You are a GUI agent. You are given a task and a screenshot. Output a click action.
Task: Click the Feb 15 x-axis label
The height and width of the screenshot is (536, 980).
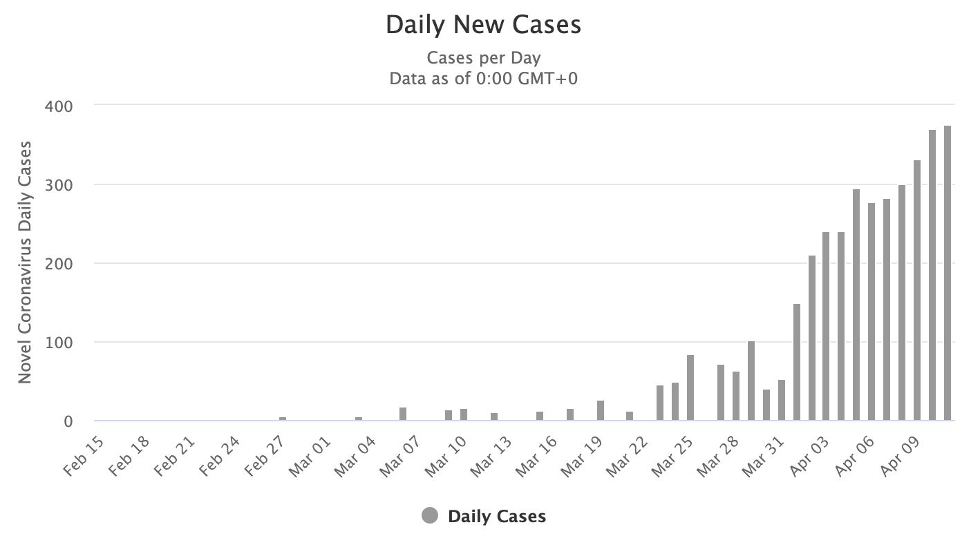84,457
